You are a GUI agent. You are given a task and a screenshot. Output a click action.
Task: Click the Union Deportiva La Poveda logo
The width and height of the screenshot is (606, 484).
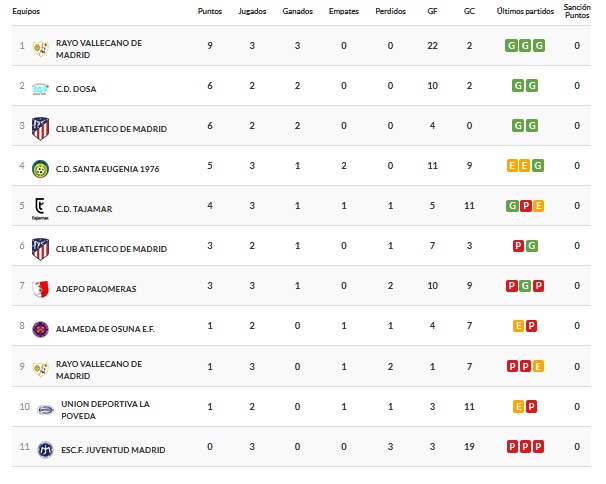click(x=46, y=409)
